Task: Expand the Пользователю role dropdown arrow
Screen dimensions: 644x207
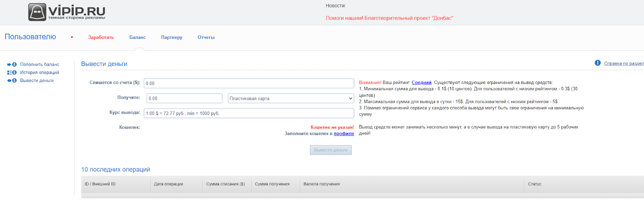Action: pyautogui.click(x=72, y=37)
